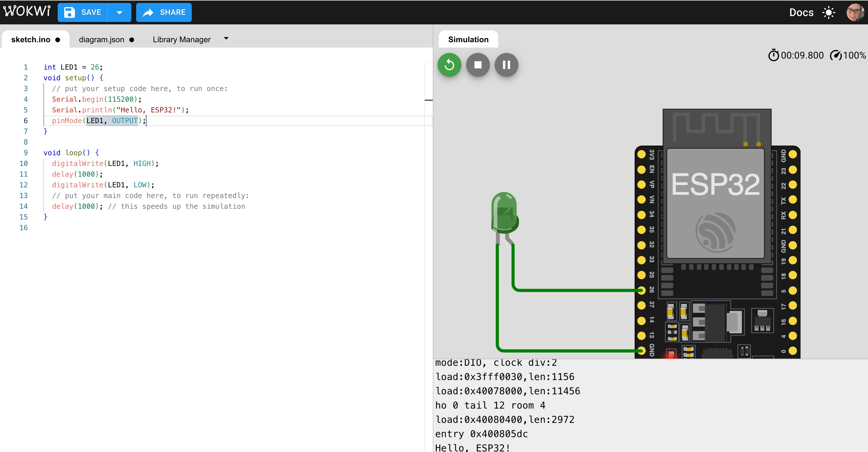The width and height of the screenshot is (868, 452).
Task: Click the green LED component
Action: tap(504, 213)
